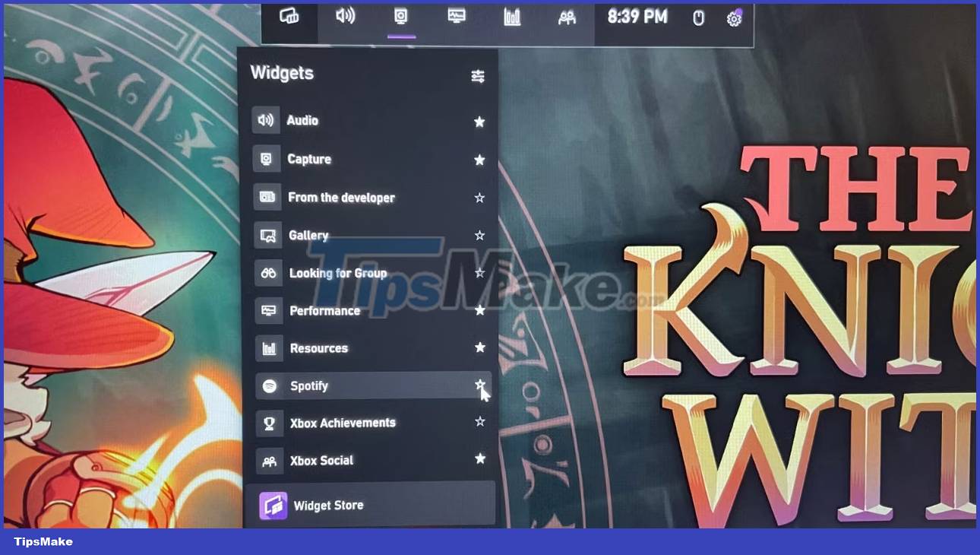Open the widget filter options next to Widgets

478,75
